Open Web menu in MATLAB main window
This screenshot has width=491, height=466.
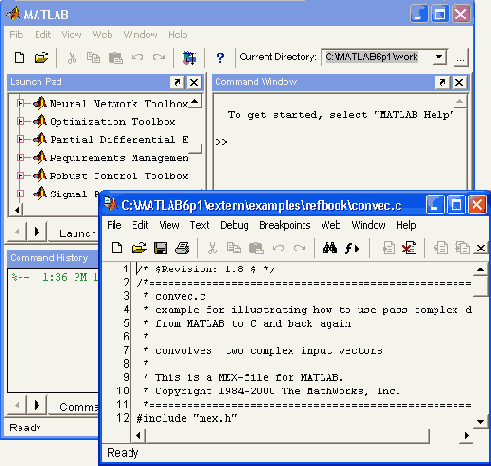[x=102, y=35]
